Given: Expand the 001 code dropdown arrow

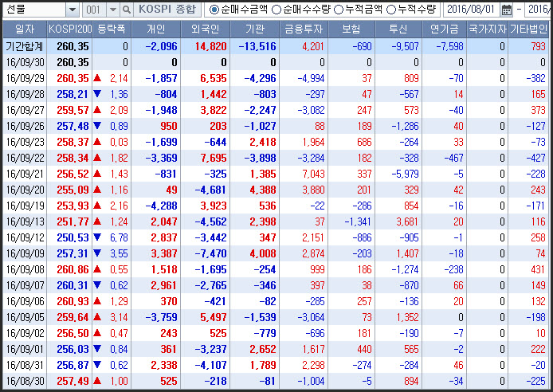Looking at the screenshot, I should pyautogui.click(x=113, y=10).
